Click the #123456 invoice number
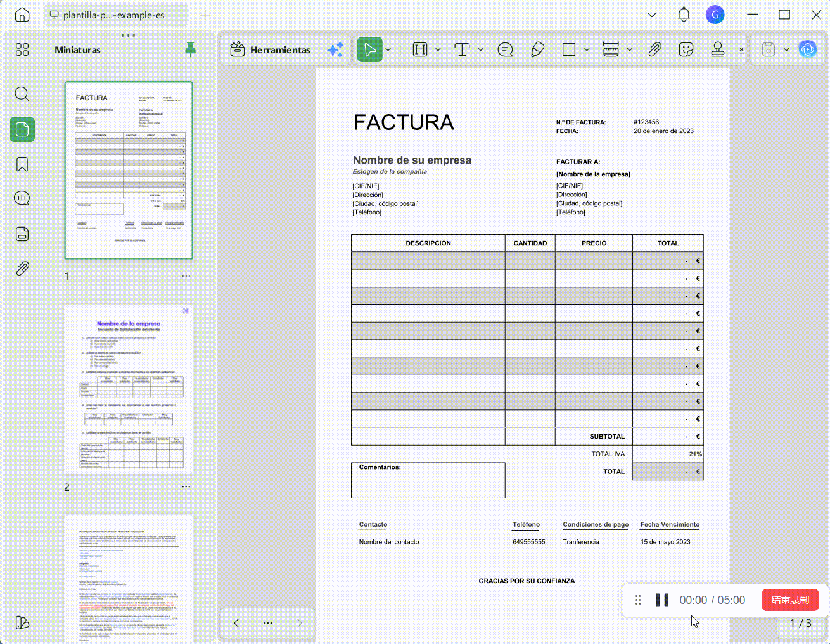The height and width of the screenshot is (644, 830). click(646, 122)
